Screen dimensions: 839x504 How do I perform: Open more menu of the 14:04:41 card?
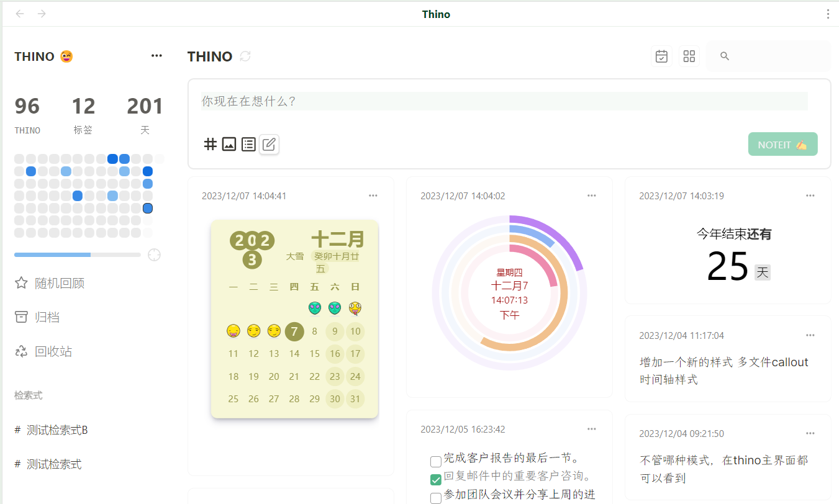pos(373,196)
